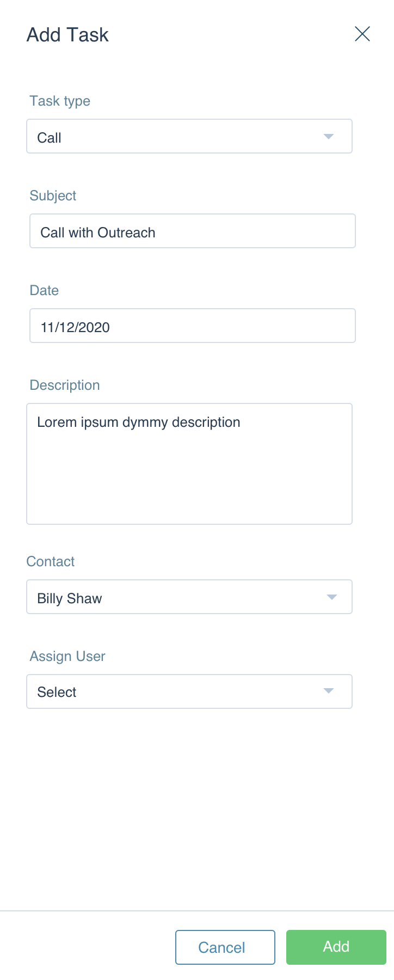This screenshot has width=394, height=980.
Task: Open the Assign User Select dropdown
Action: click(x=189, y=691)
